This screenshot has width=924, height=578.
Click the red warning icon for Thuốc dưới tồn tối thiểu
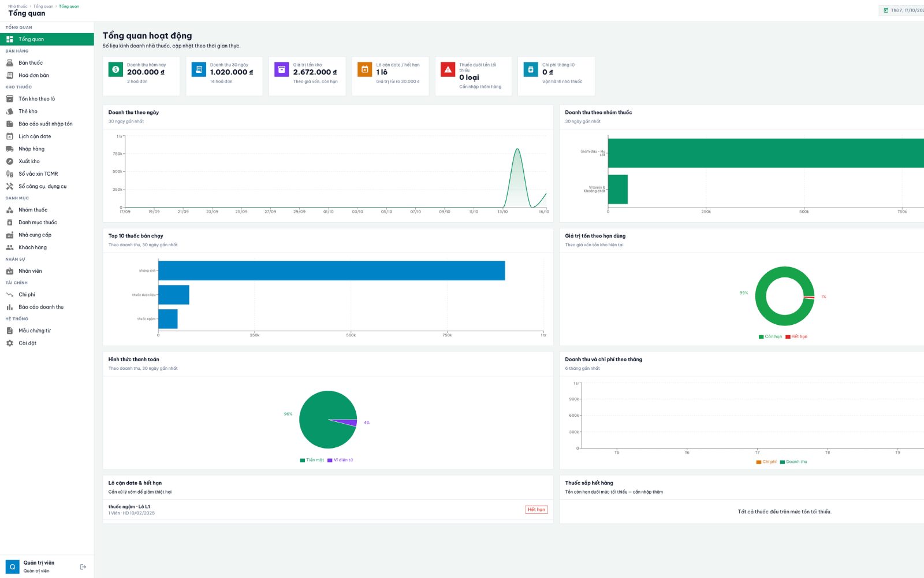coord(448,69)
